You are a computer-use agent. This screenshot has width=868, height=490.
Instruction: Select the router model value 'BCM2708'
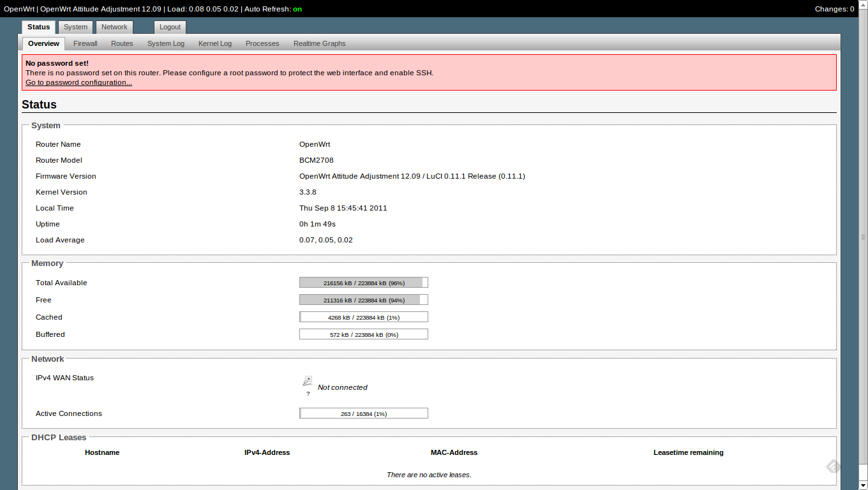[x=317, y=160]
